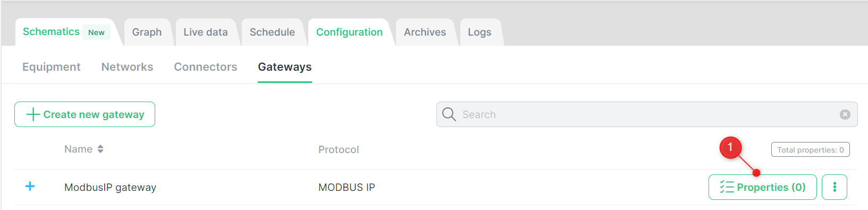The height and width of the screenshot is (210, 868).
Task: Open the Graph tab
Action: click(147, 32)
